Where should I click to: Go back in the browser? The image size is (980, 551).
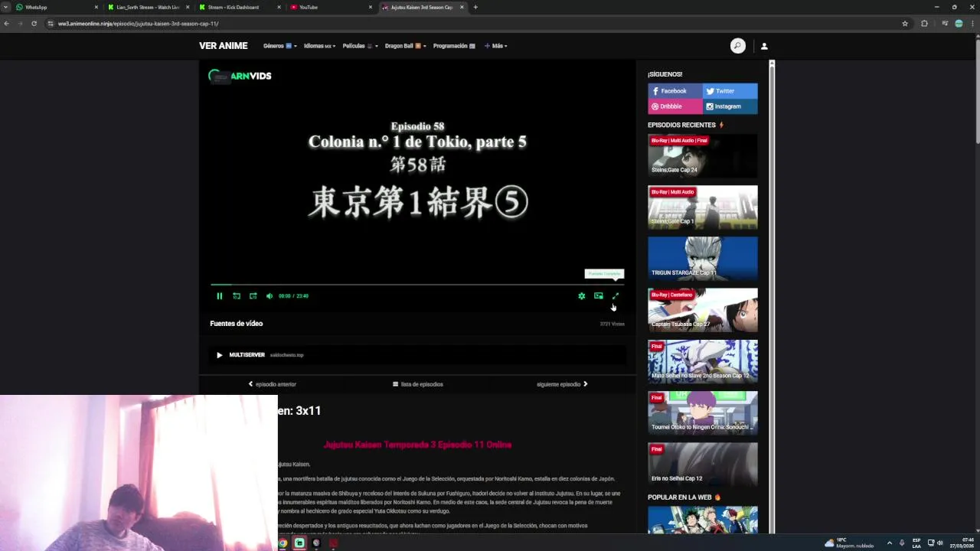(6, 24)
